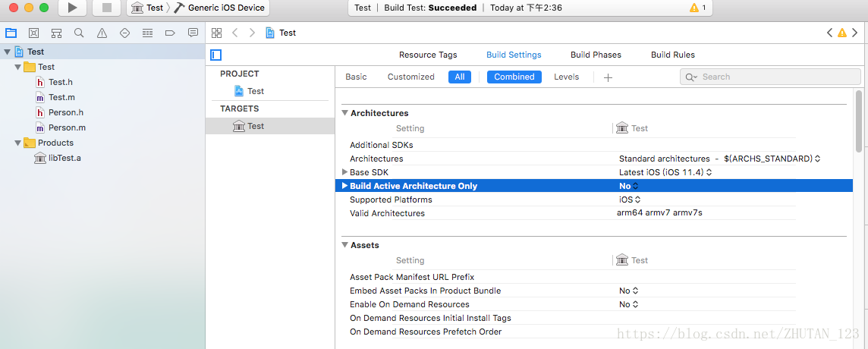Click the related items grid icon

coord(216,33)
